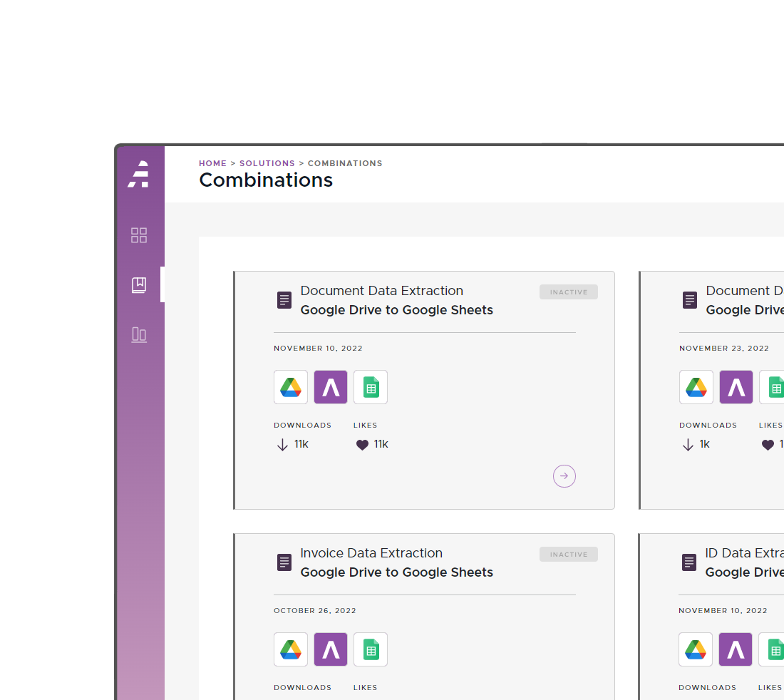Click DOWNLOADS label in the 11k downloads card

[302, 425]
